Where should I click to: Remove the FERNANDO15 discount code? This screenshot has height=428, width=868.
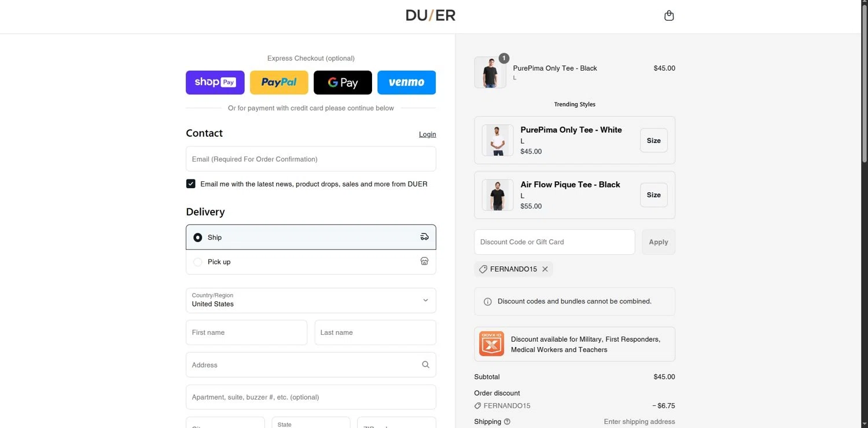[x=545, y=269]
